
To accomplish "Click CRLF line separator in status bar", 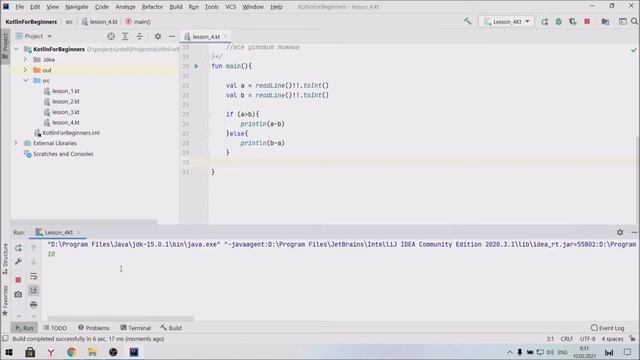I will tap(567, 339).
